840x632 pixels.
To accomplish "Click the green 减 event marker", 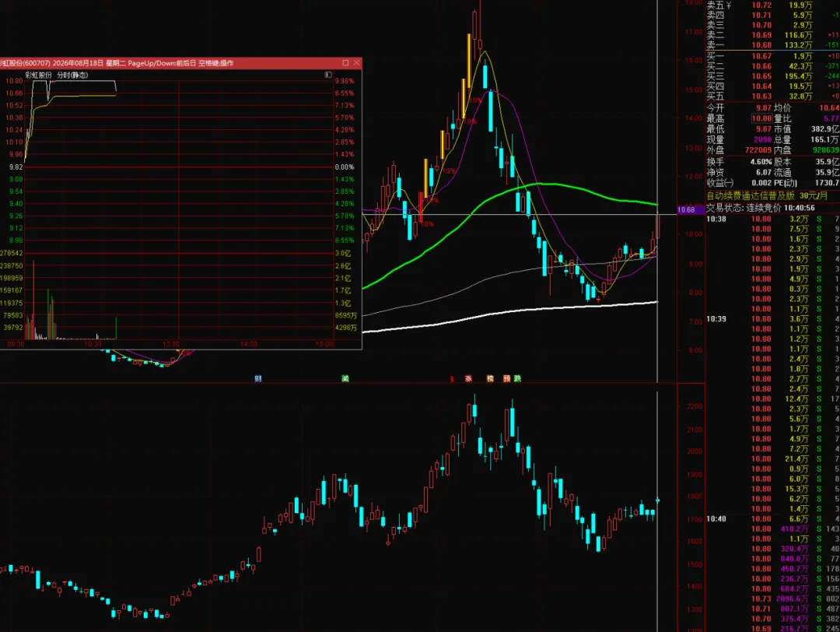I will coord(345,378).
